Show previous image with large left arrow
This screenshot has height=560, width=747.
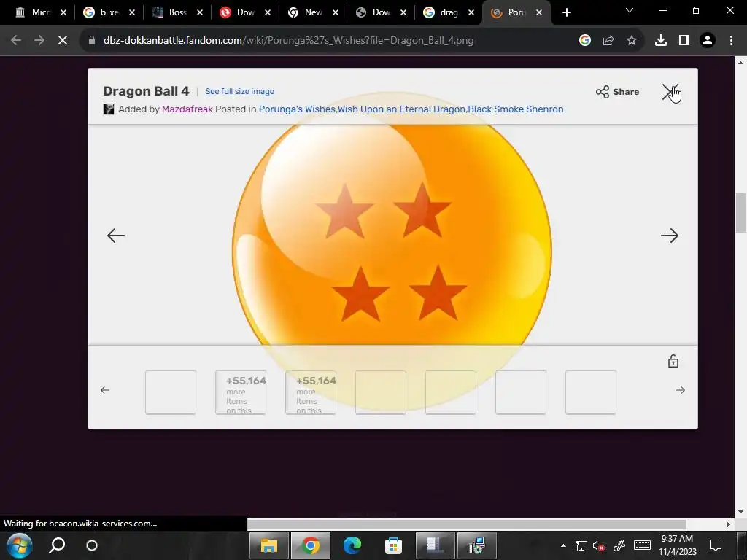coord(116,236)
